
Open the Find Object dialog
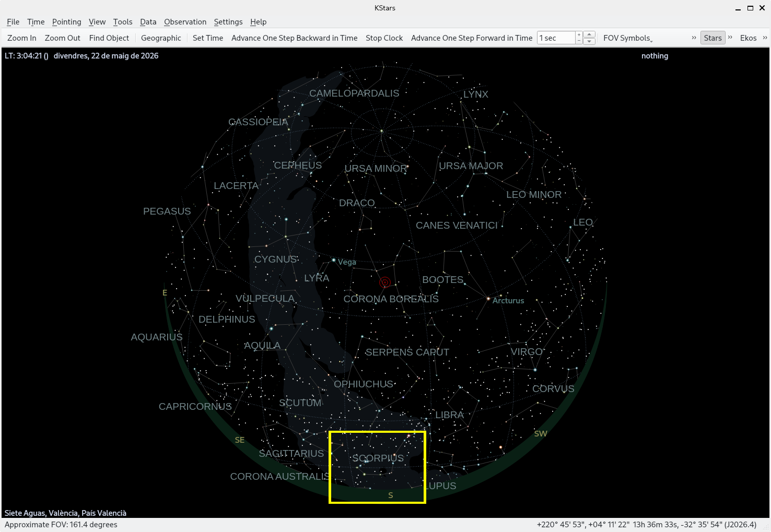coord(109,38)
